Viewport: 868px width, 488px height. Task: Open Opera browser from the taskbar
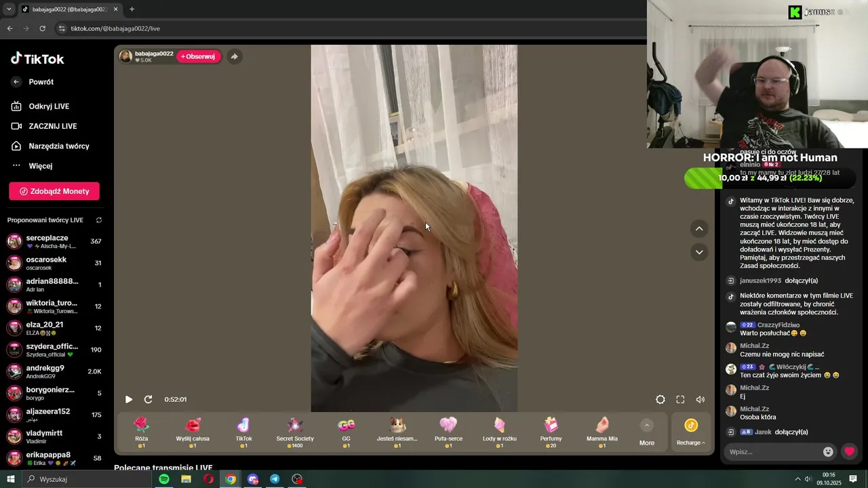208,479
